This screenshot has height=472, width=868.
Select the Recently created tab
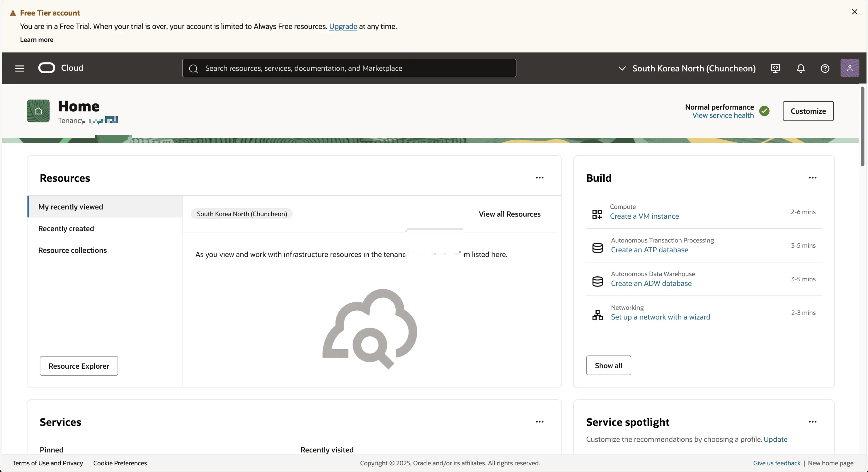pos(66,229)
